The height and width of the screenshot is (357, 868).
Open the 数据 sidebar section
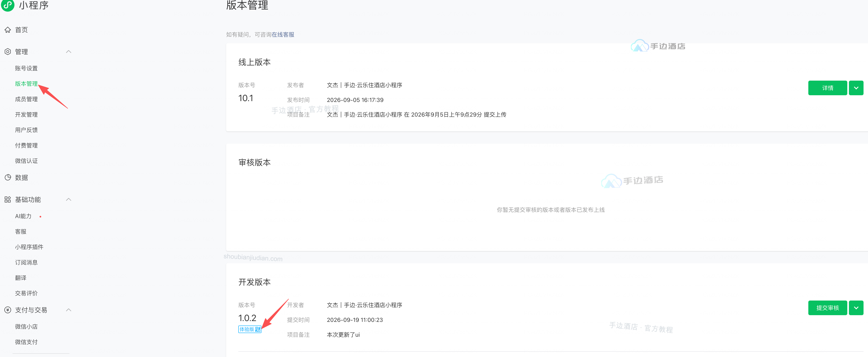point(22,178)
